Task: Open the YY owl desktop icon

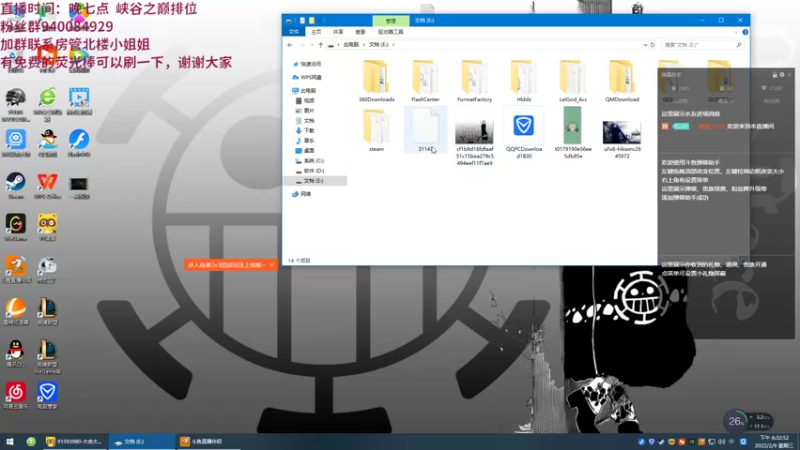Action: pos(47,227)
